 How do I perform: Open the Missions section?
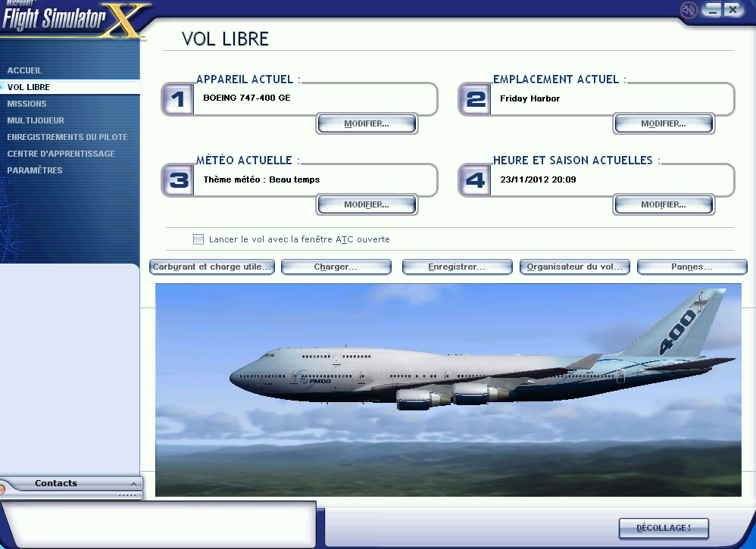pyautogui.click(x=27, y=104)
